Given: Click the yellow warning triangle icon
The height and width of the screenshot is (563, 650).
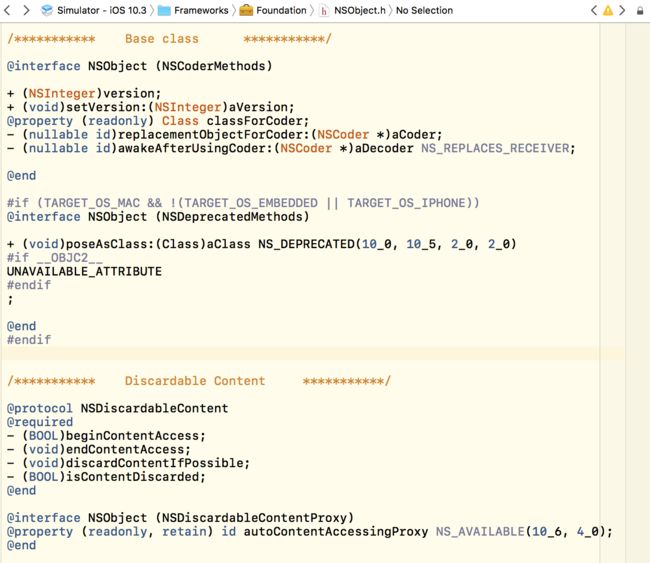Looking at the screenshot, I should 608,10.
